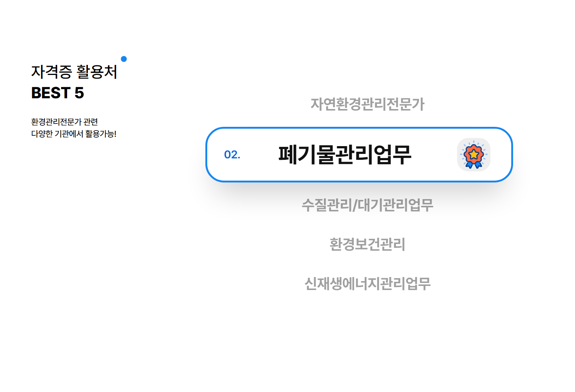Choose the 신재생에너지관리업무 entry

point(367,284)
